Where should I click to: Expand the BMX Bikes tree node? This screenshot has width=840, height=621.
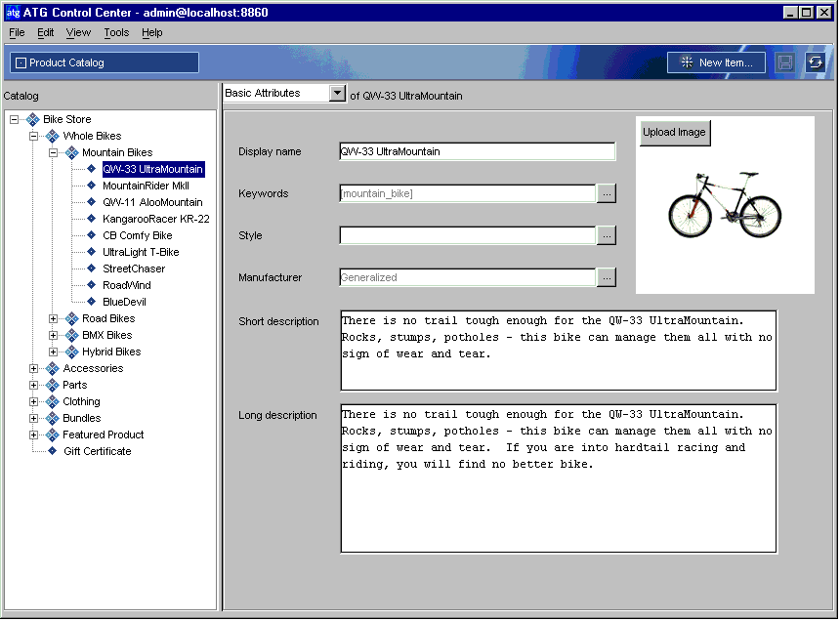click(x=53, y=335)
